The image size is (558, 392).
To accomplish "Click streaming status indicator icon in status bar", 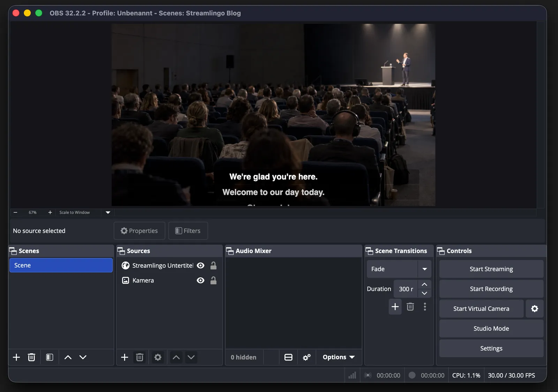I will click(368, 375).
